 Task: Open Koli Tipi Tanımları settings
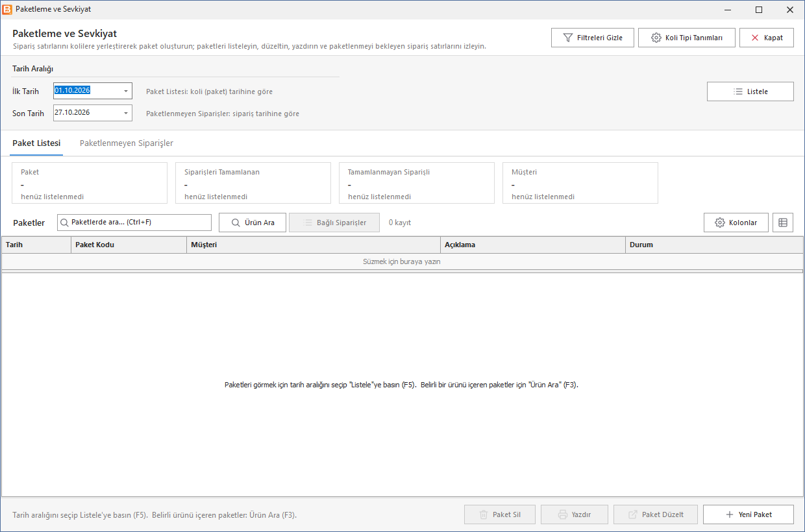687,38
